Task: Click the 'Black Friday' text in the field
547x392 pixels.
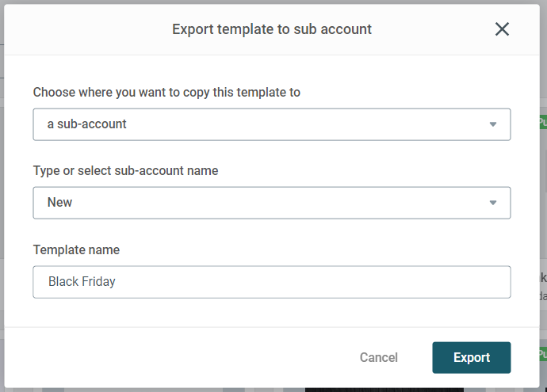Action: [82, 282]
